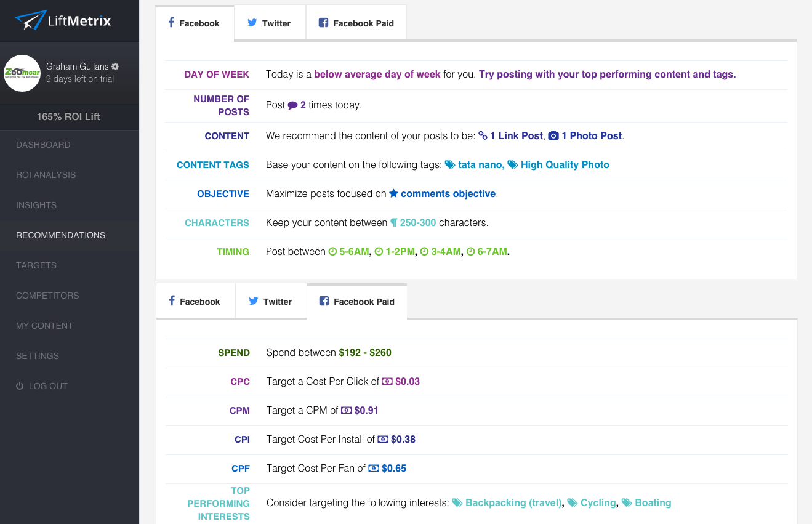Click the 165% ROI Lift banner

(x=68, y=116)
